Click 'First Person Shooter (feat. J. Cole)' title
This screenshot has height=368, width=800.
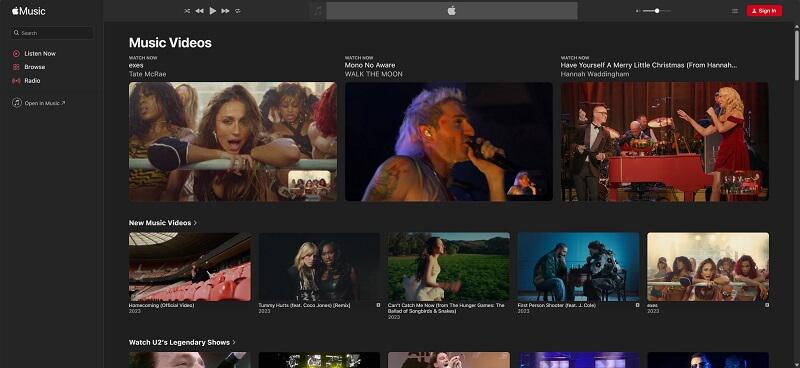tap(557, 305)
